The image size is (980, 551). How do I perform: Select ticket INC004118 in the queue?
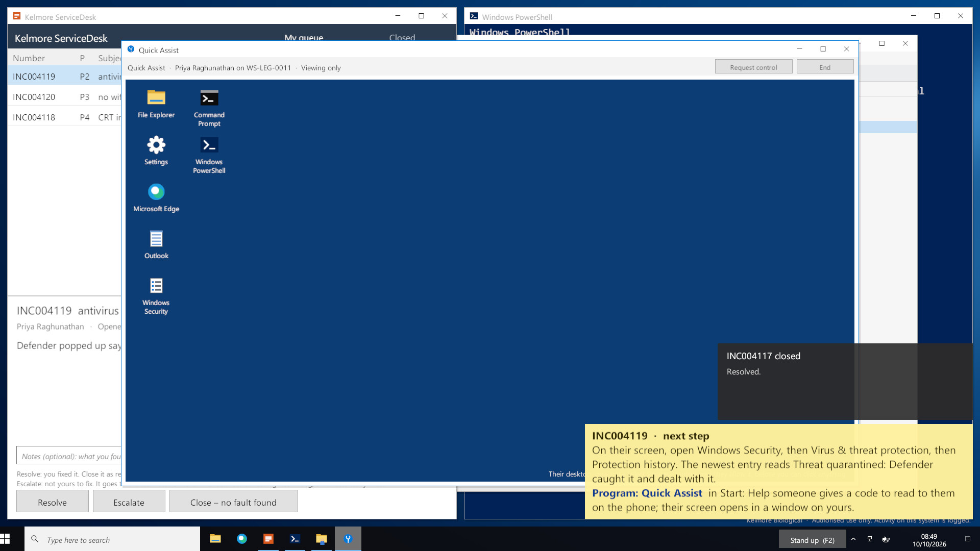64,117
